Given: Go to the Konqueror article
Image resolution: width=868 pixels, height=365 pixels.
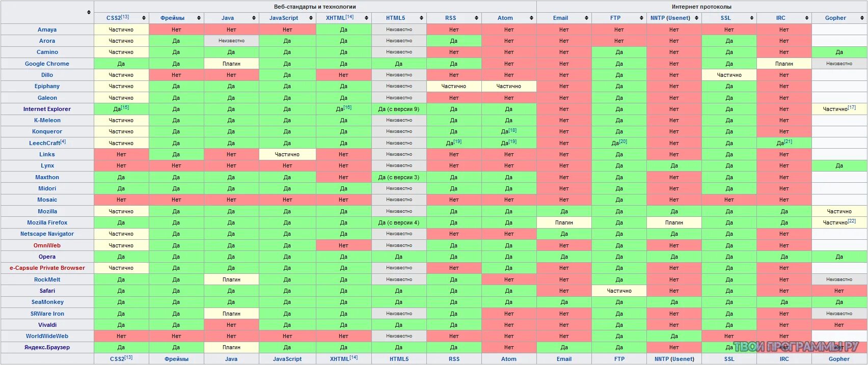Looking at the screenshot, I should [x=47, y=131].
